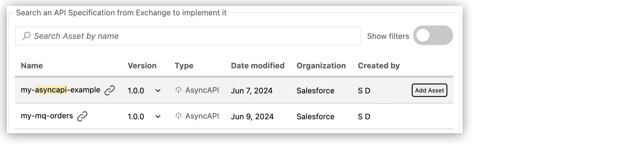Click Salesforce in the my-asyncapi-example row
This screenshot has width=644, height=159.
[x=315, y=91]
